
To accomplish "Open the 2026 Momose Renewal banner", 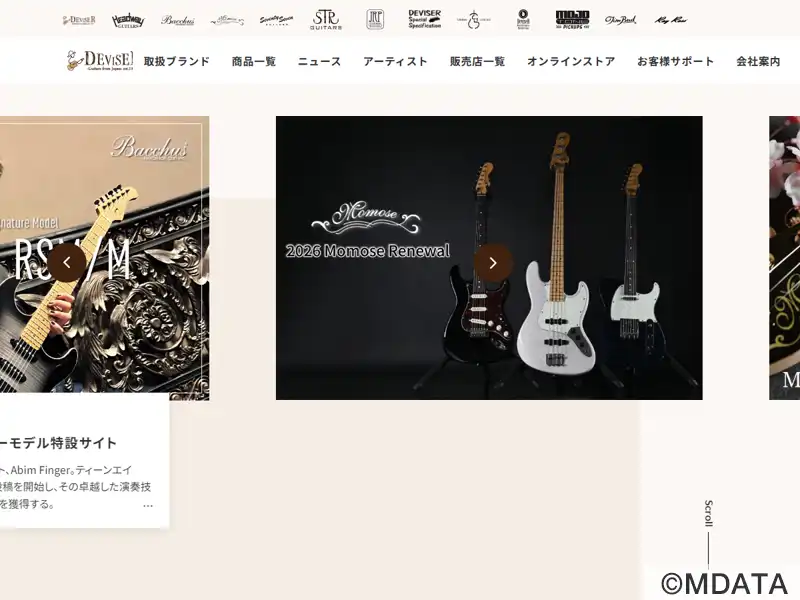I will [x=489, y=258].
